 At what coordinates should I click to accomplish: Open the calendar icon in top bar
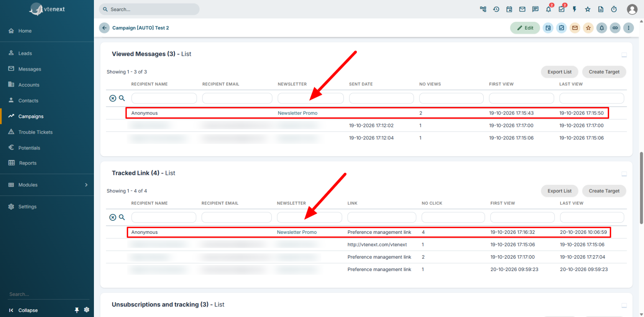click(509, 9)
